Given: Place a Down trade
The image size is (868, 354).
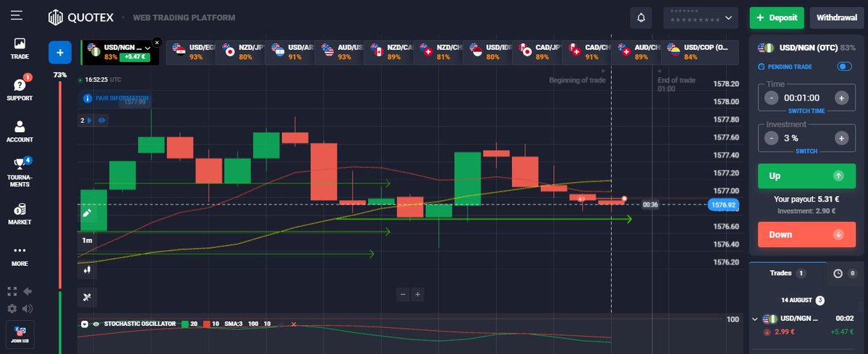Looking at the screenshot, I should tap(807, 234).
